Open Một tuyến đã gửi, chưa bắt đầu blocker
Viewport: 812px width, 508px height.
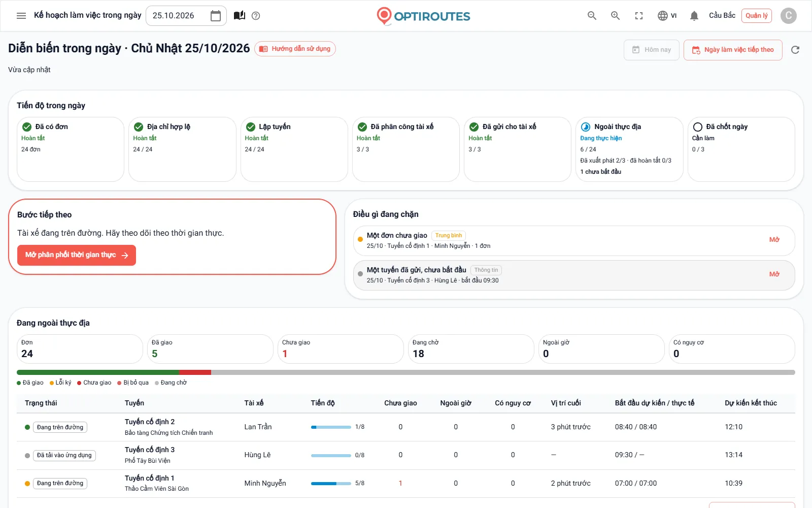(574, 275)
